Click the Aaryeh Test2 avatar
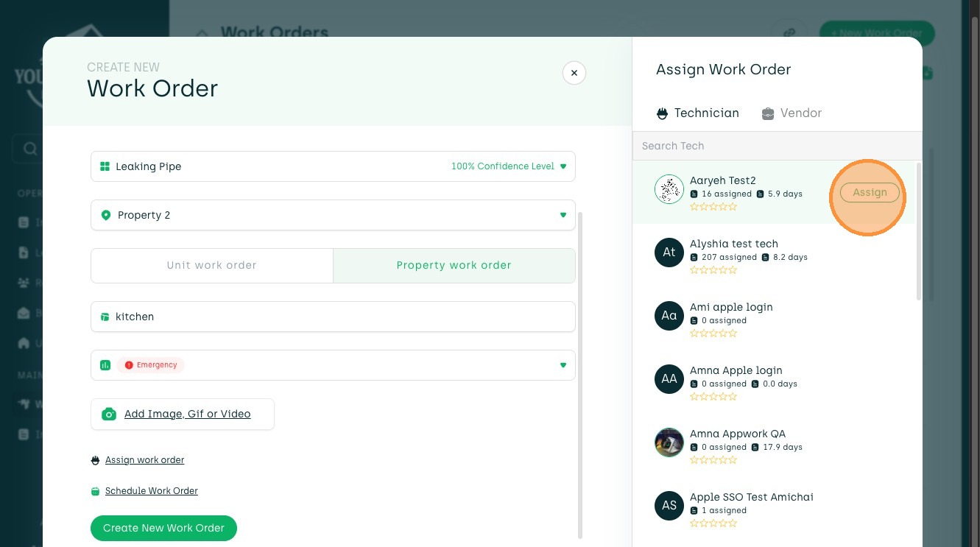The width and height of the screenshot is (980, 547). pyautogui.click(x=669, y=190)
